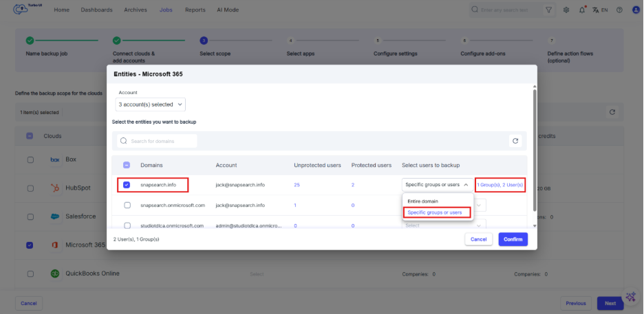644x314 pixels.
Task: Toggle the Domains header select-all checkbox
Action: pyautogui.click(x=127, y=165)
